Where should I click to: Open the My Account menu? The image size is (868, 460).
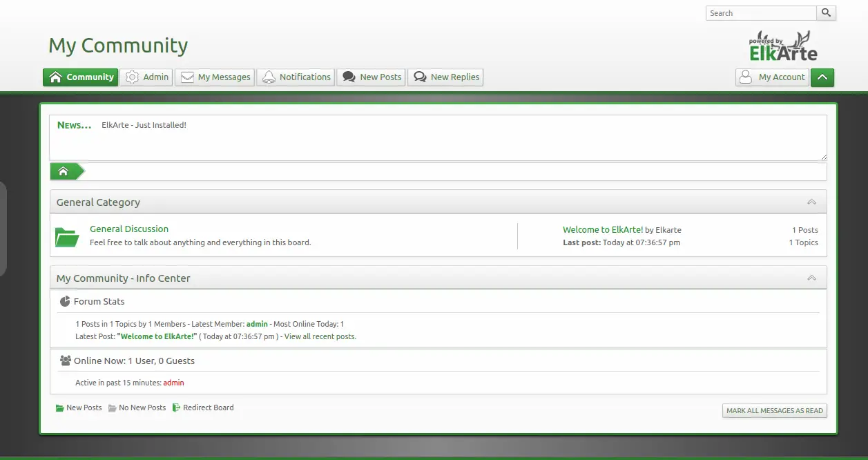772,77
